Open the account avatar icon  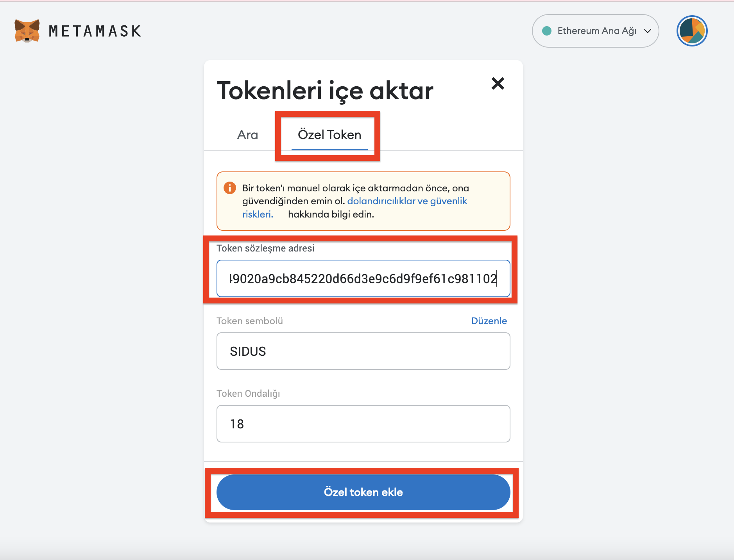tap(692, 31)
